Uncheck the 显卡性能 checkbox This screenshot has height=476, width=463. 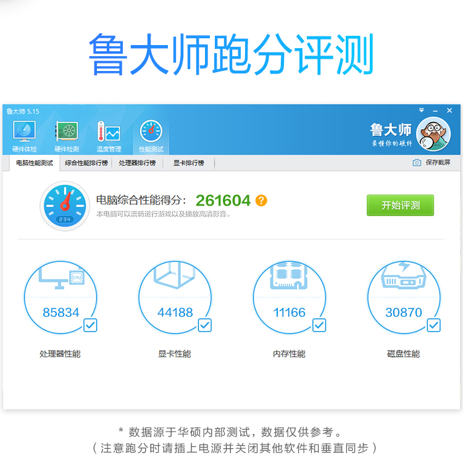[204, 325]
